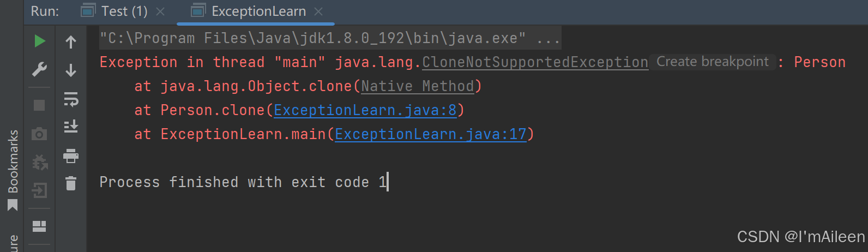Viewport: 868px width, 252px height.
Task: Clear console with trash icon
Action: click(71, 183)
